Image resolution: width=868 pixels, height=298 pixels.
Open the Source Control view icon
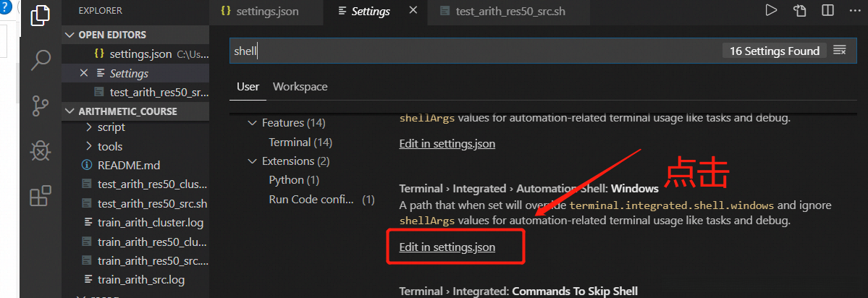[41, 106]
